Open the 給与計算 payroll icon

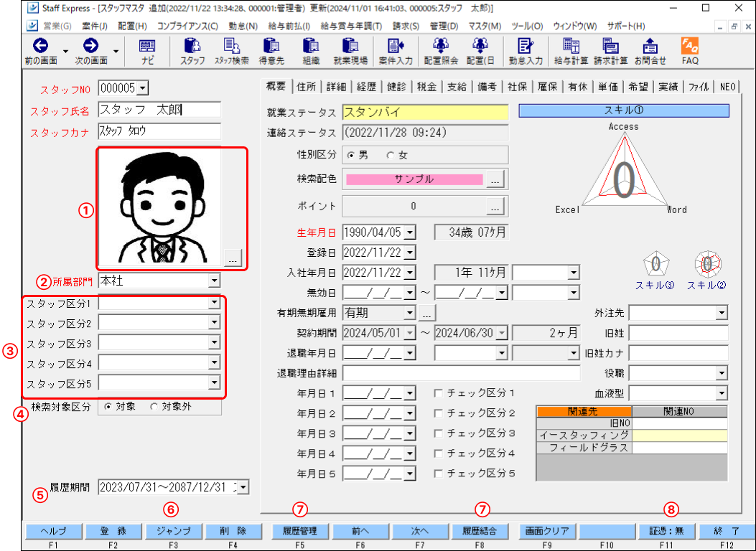(x=571, y=46)
